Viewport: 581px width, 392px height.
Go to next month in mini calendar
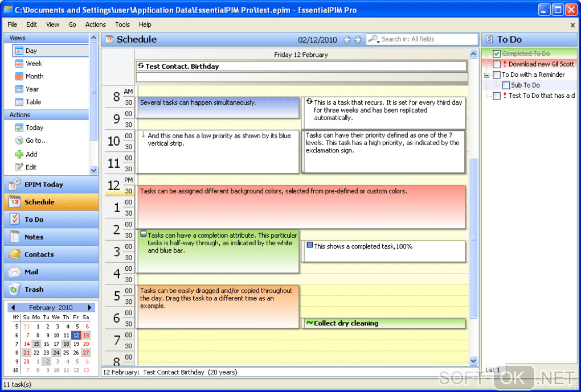(x=89, y=307)
